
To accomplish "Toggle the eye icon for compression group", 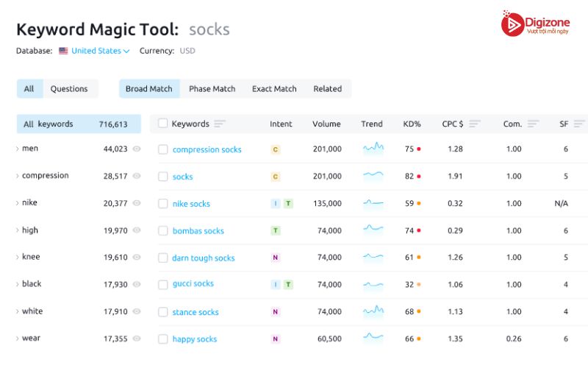I will [x=137, y=176].
